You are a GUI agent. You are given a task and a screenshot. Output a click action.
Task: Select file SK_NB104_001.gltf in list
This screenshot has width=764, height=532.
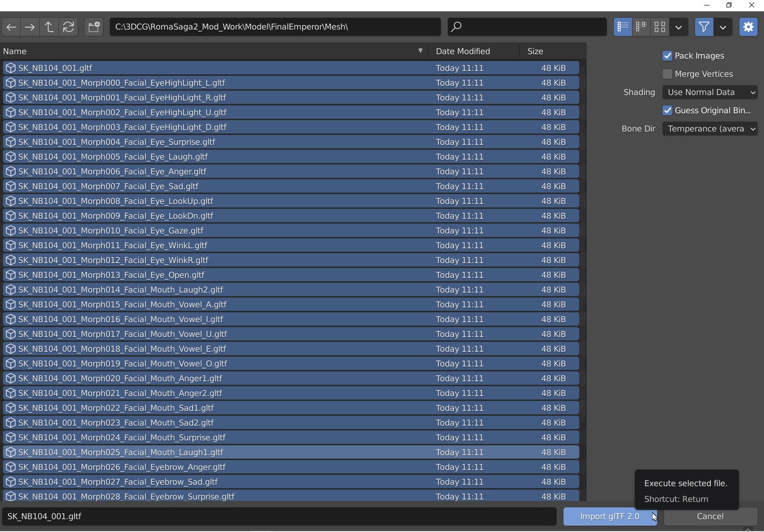point(291,68)
